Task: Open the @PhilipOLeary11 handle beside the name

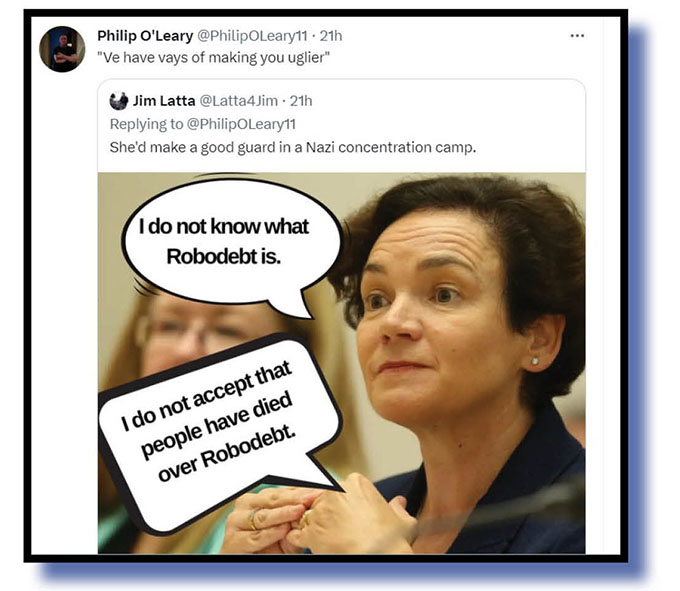Action: [x=252, y=36]
